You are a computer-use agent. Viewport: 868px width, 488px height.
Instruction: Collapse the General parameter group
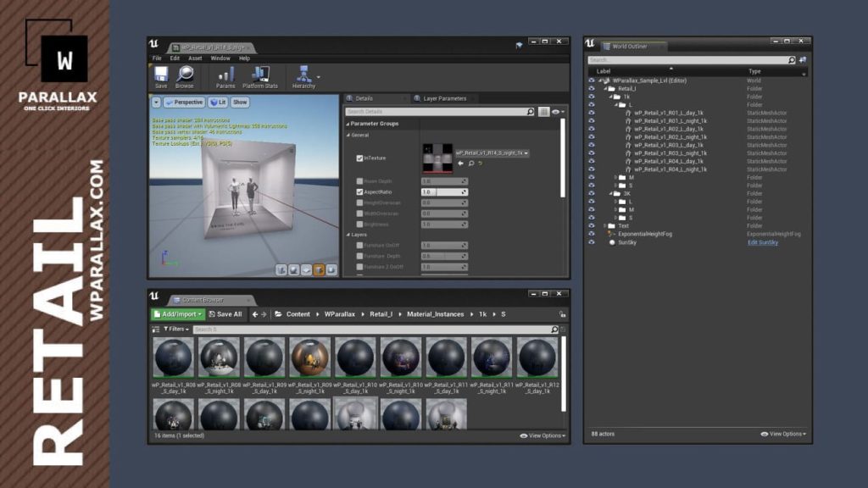pos(348,135)
